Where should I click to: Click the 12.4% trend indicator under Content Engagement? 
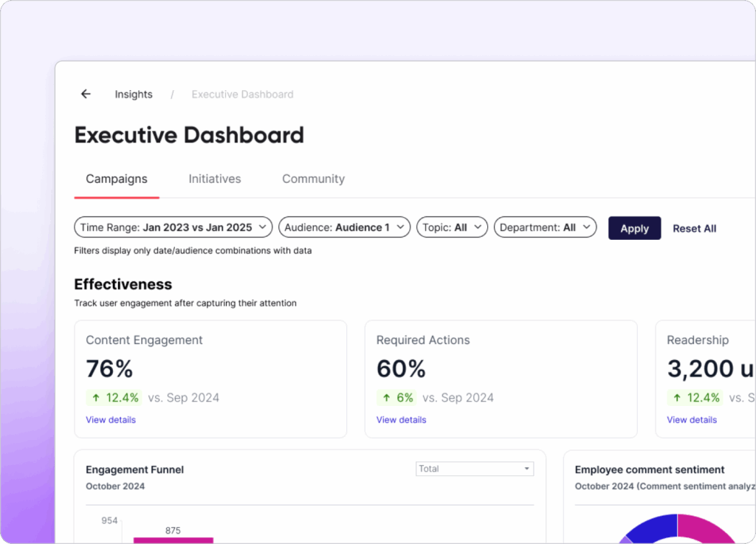[114, 397]
